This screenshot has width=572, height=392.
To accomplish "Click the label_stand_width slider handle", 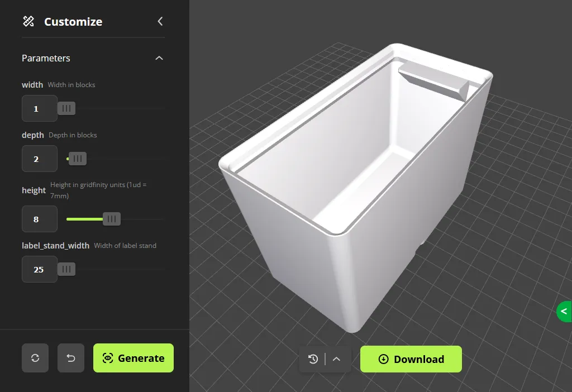I will pos(66,269).
